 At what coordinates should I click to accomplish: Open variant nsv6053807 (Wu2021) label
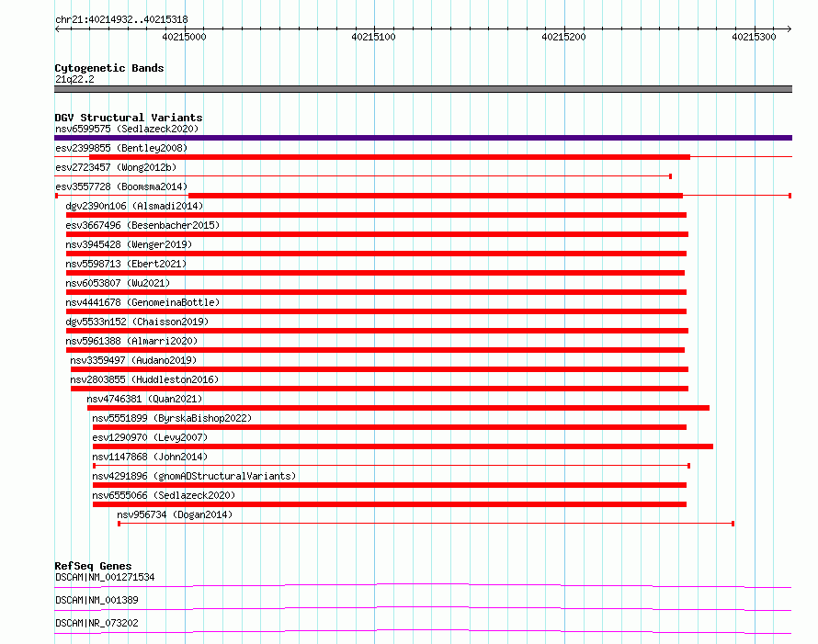(x=118, y=283)
